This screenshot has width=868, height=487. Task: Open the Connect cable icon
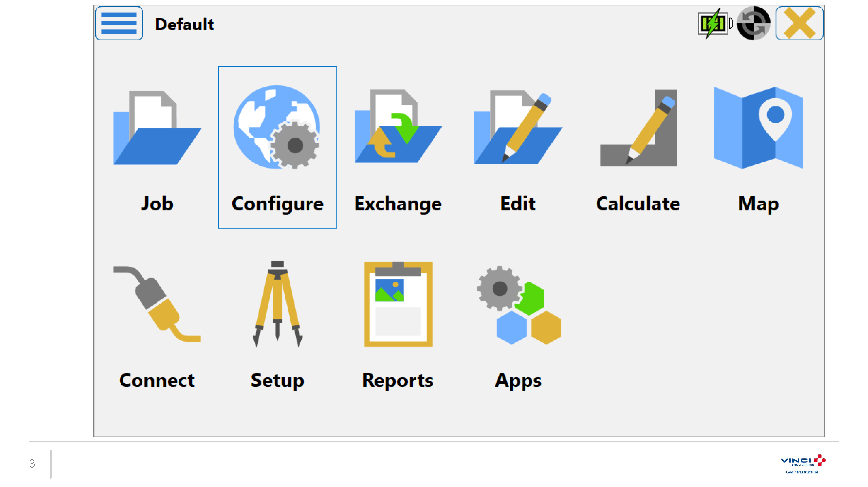pos(157,304)
